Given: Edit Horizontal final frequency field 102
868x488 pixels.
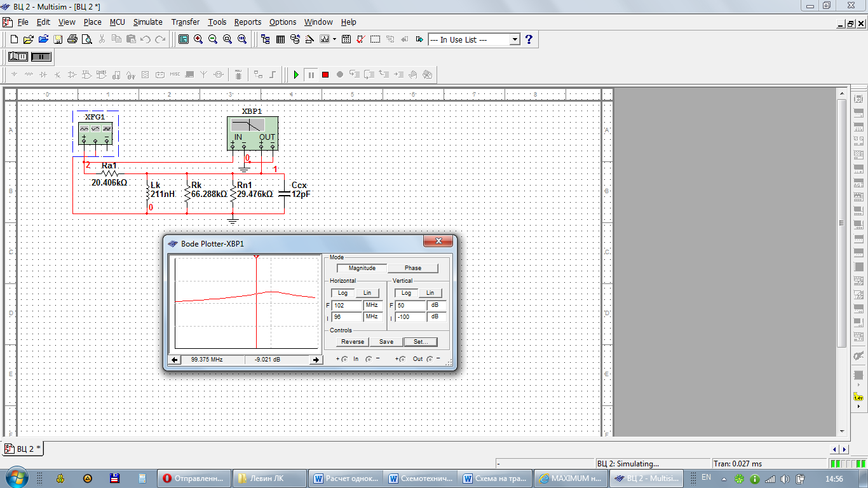Looking at the screenshot, I should click(x=347, y=306).
